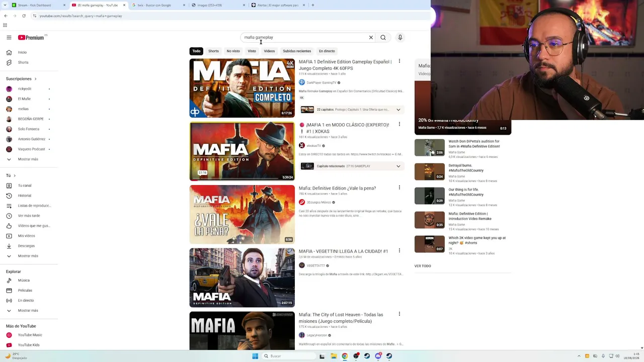The height and width of the screenshot is (362, 644).
Task: Open options menu for City of Lost Heaven video
Action: click(x=399, y=314)
